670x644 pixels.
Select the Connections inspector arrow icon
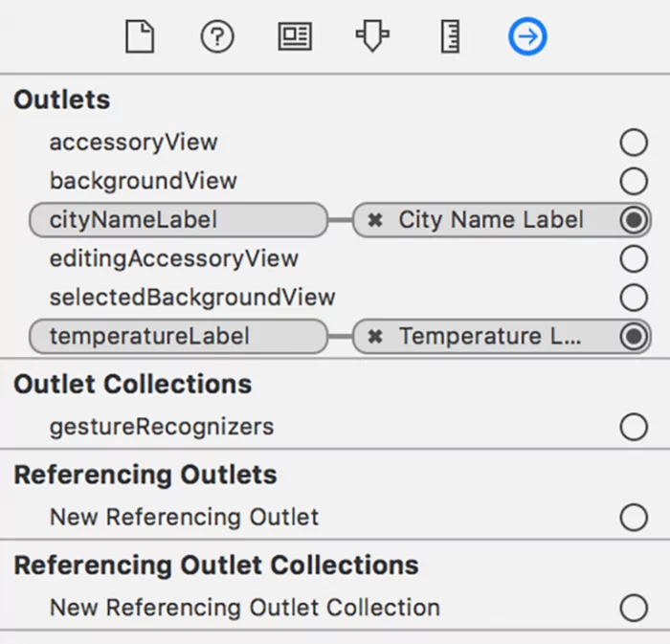(x=527, y=37)
